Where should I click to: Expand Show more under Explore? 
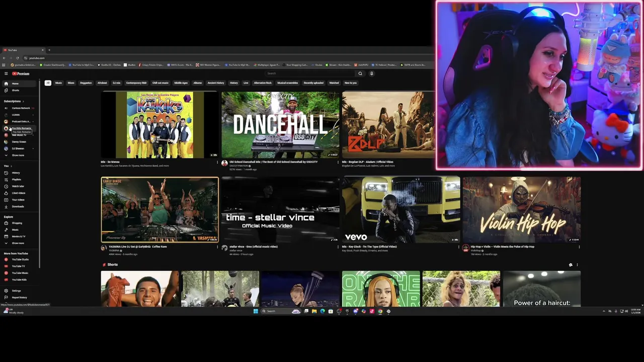pos(18,243)
